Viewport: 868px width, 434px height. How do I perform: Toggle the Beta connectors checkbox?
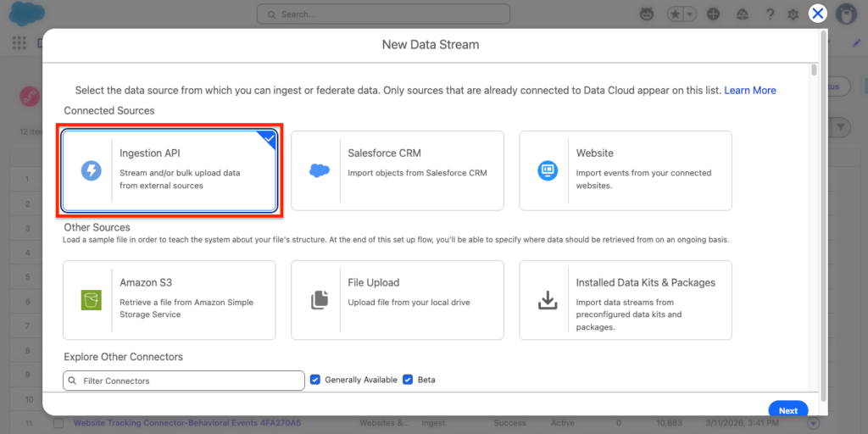[x=408, y=380]
